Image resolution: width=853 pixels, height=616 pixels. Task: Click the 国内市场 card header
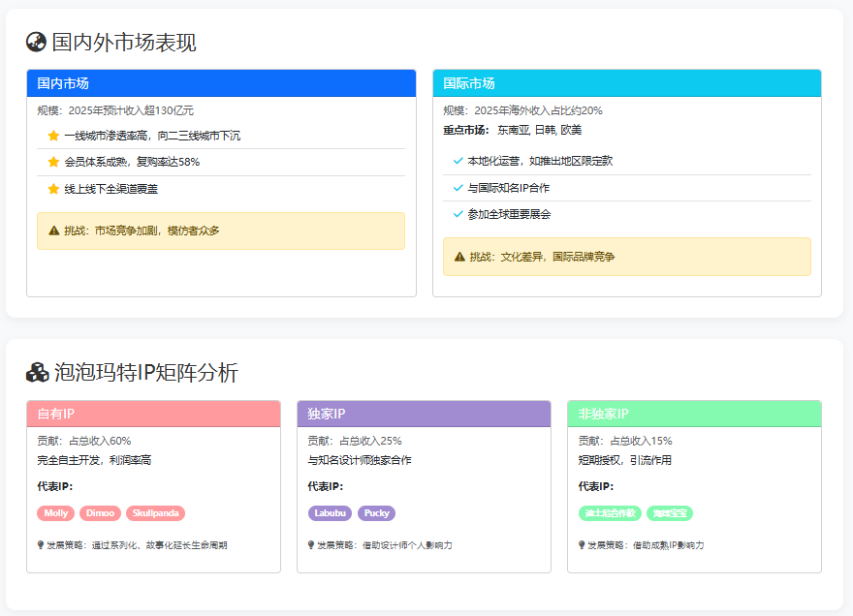click(x=221, y=83)
